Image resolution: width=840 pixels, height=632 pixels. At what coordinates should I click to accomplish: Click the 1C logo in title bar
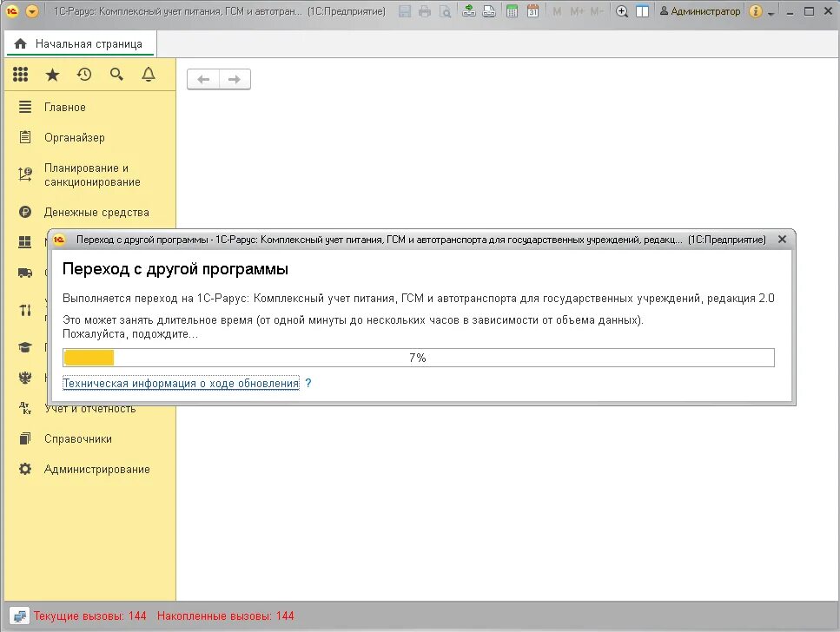click(12, 11)
